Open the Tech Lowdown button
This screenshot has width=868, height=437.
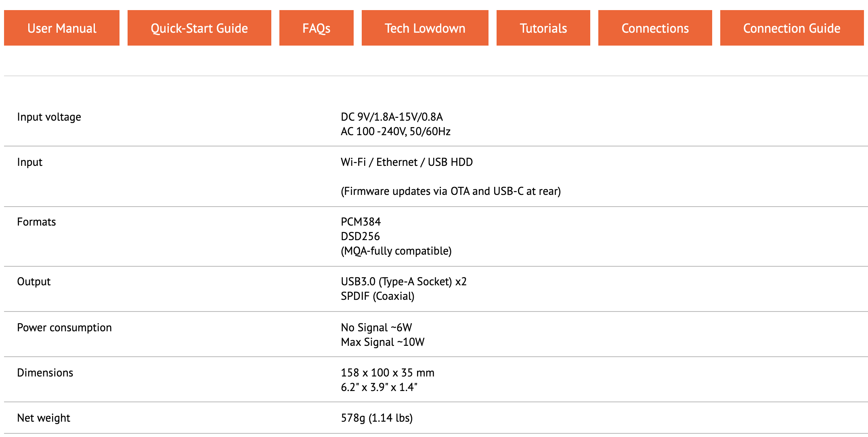pyautogui.click(x=425, y=28)
